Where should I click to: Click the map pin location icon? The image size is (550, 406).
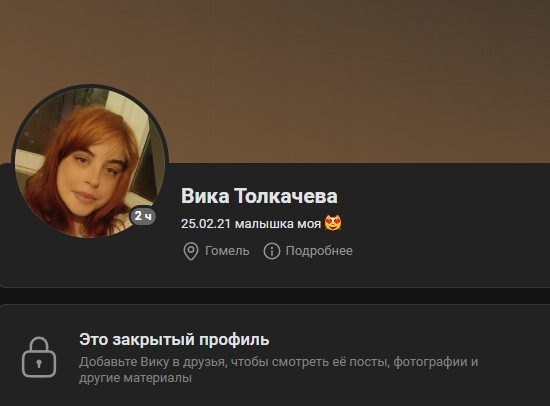(x=191, y=251)
